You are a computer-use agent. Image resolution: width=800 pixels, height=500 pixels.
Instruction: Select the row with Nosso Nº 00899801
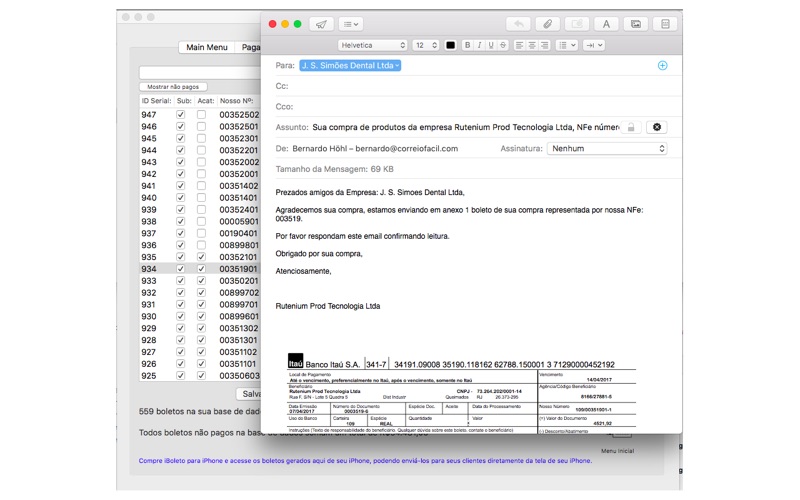point(200,245)
